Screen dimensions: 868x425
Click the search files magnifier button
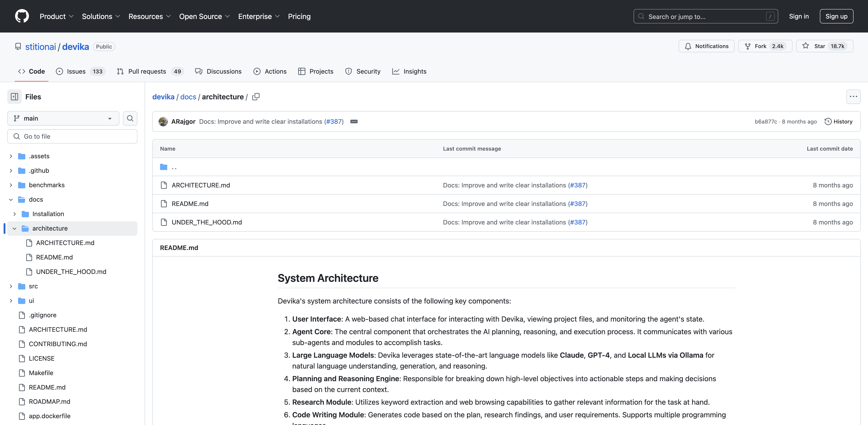[130, 119]
